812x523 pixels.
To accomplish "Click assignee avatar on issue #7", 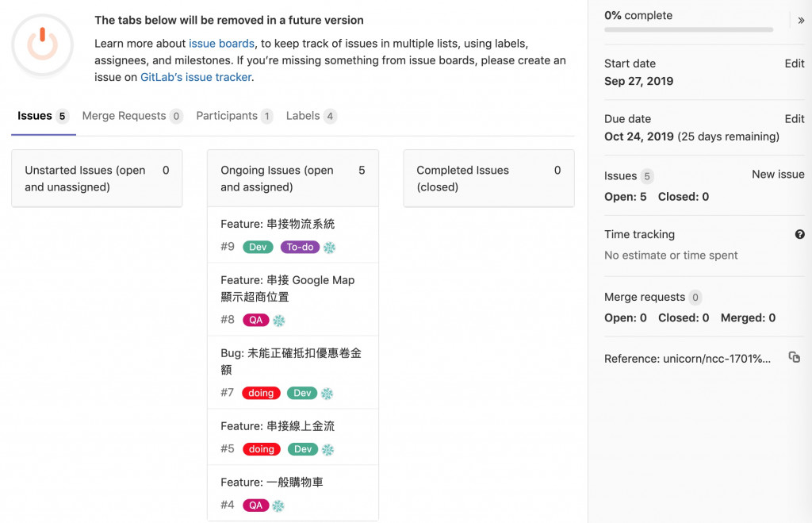I will point(327,394).
